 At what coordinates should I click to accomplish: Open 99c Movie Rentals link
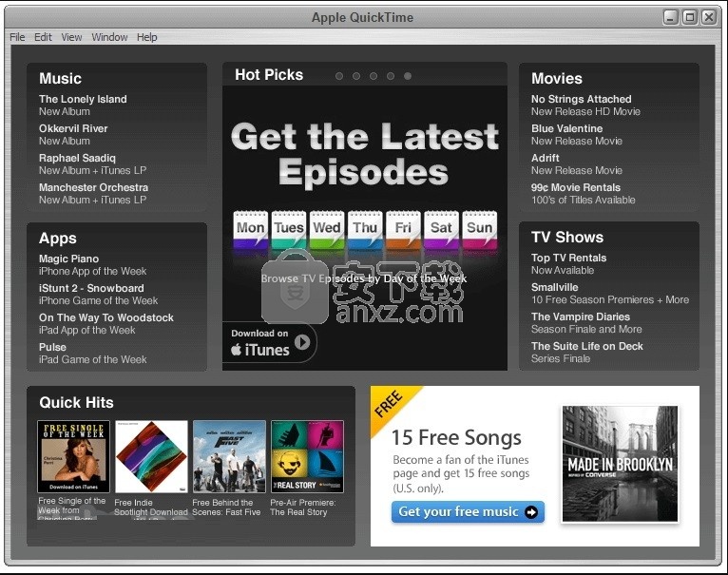584,194
